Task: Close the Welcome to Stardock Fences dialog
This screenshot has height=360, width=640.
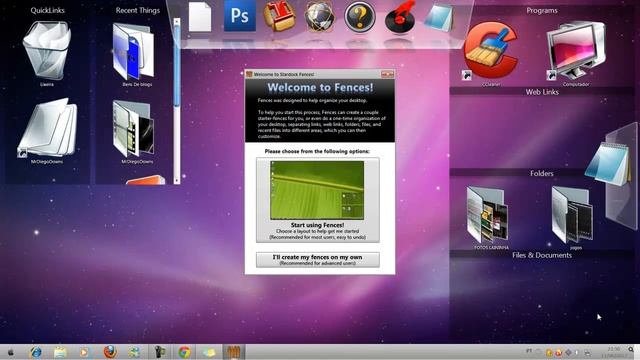Action: (x=387, y=74)
